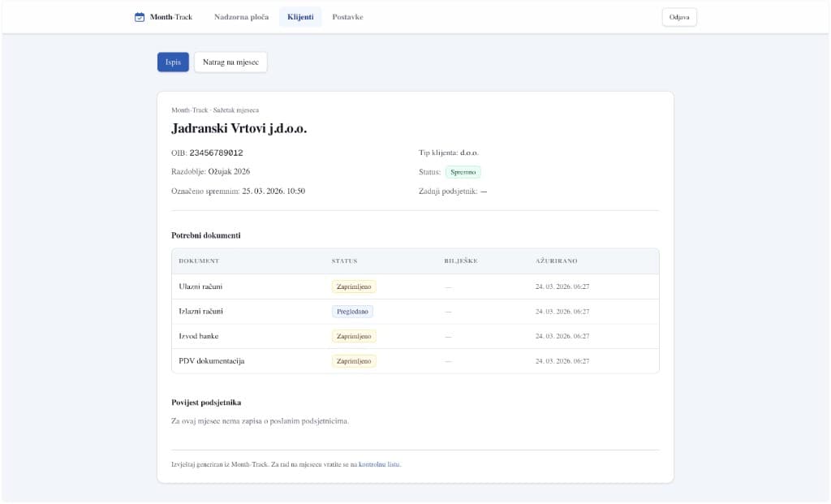Viewport: 831px width, 504px height.
Task: Click the OIB number 23456789012
Action: click(216, 152)
